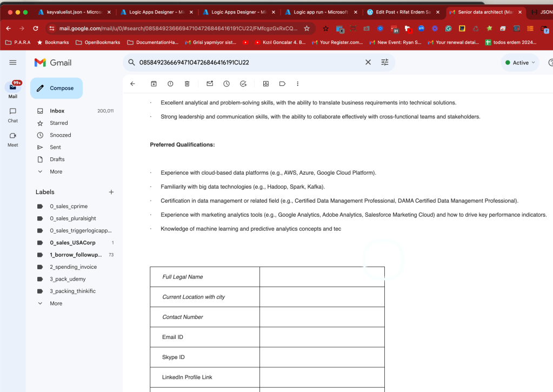Bookmark this page with the star icon
Viewport: 553px width, 392px height.
[307, 28]
